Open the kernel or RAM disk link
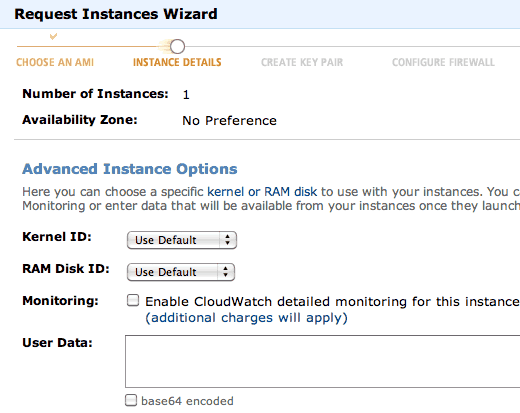The image size is (520, 413). click(x=262, y=192)
